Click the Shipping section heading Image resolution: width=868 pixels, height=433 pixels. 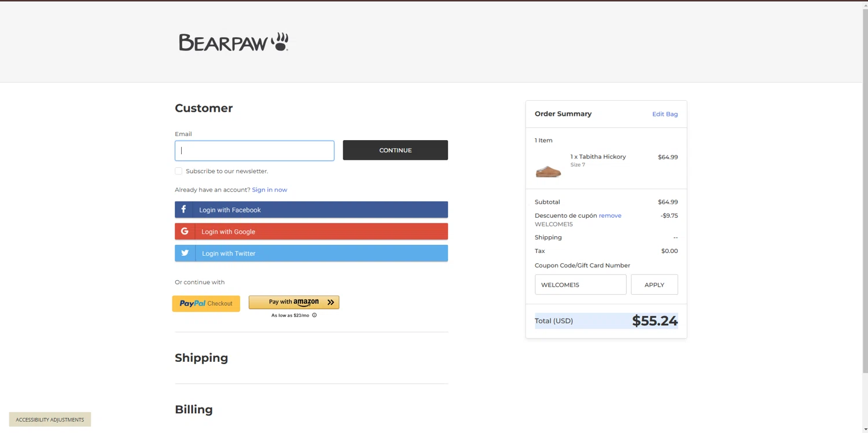pos(201,358)
